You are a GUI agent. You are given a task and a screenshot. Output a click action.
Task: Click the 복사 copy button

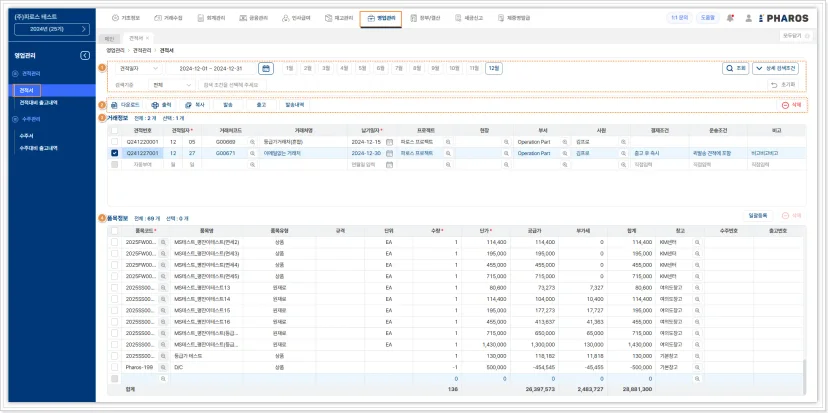(x=194, y=105)
